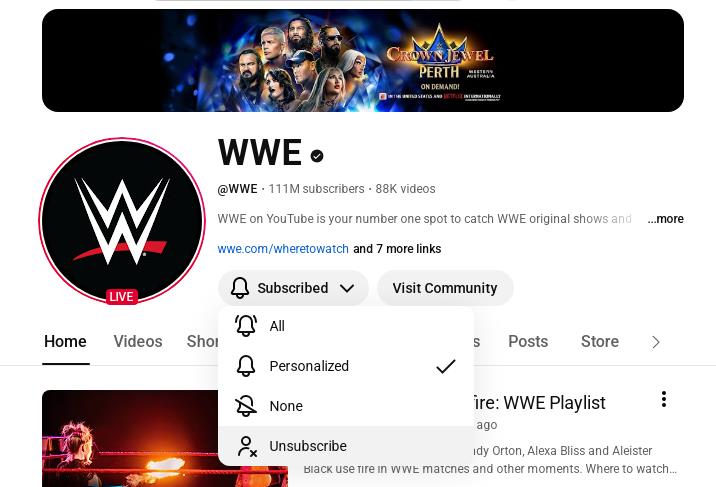This screenshot has height=487, width=716.
Task: Open the wwe.com/wheretowatch link
Action: (283, 249)
